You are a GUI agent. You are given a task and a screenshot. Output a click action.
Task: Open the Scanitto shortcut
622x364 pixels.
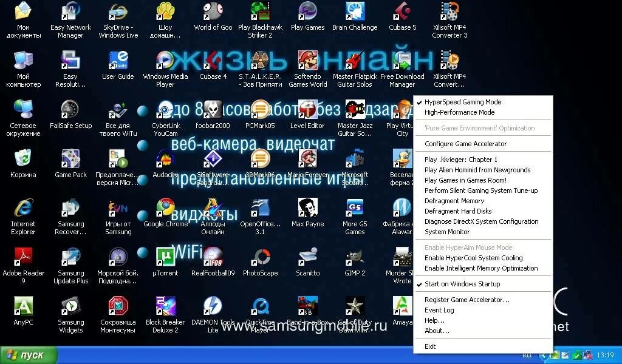(x=307, y=257)
